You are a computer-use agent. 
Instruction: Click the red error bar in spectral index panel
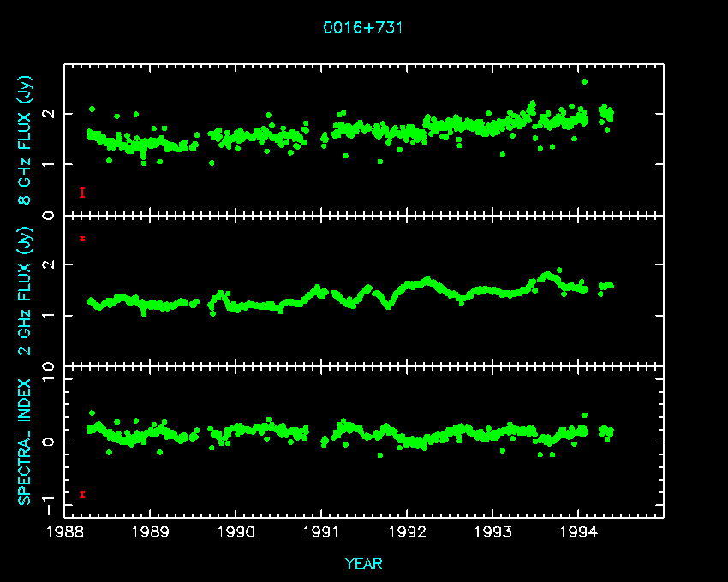tap(82, 494)
